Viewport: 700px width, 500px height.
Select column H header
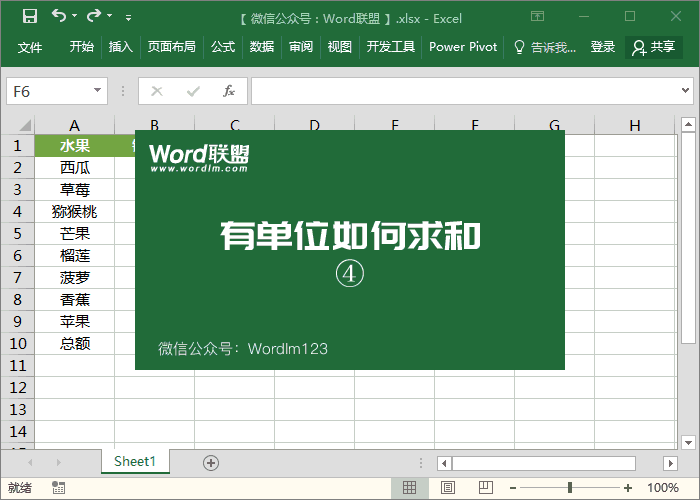tap(634, 125)
